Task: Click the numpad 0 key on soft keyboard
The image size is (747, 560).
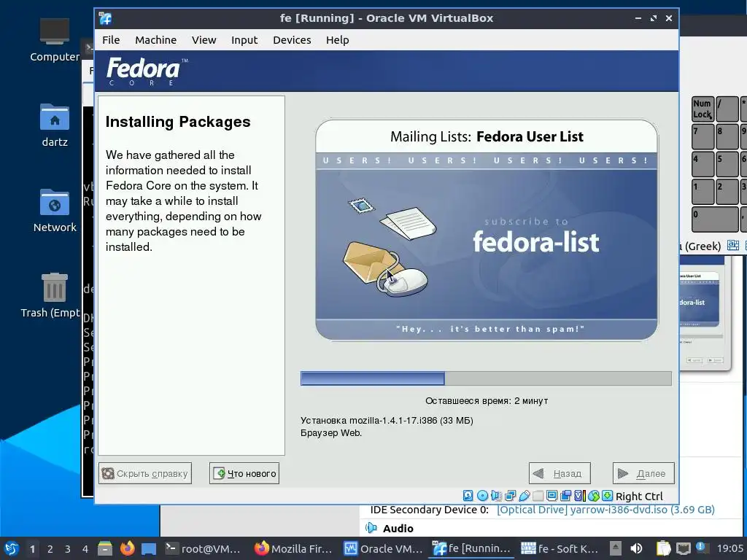Action: (715, 219)
